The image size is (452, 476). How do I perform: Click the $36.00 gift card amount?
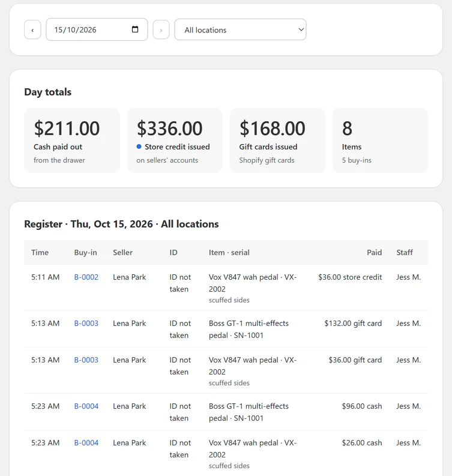[x=355, y=360]
